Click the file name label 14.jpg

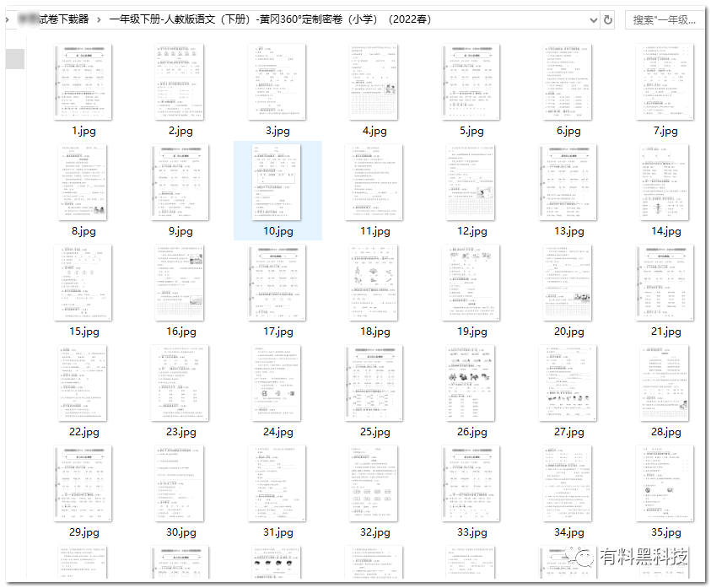pyautogui.click(x=666, y=231)
